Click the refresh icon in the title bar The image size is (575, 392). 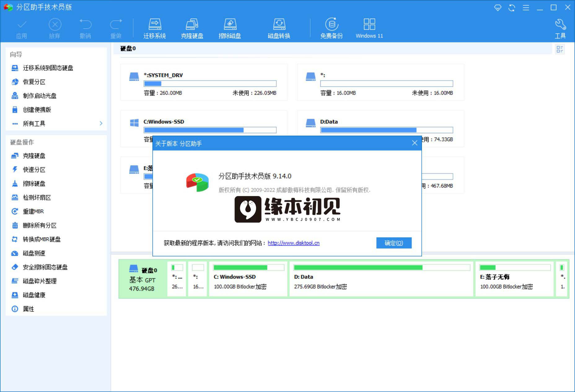(x=512, y=7)
